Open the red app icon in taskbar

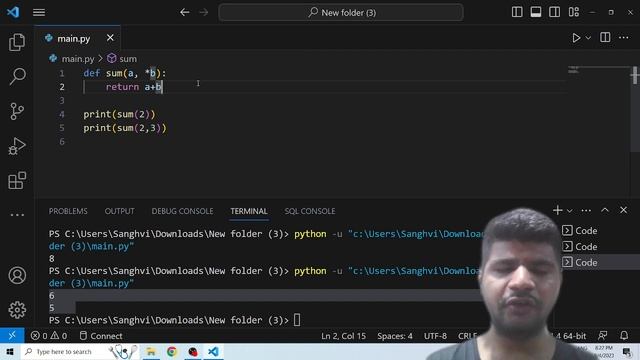193,351
